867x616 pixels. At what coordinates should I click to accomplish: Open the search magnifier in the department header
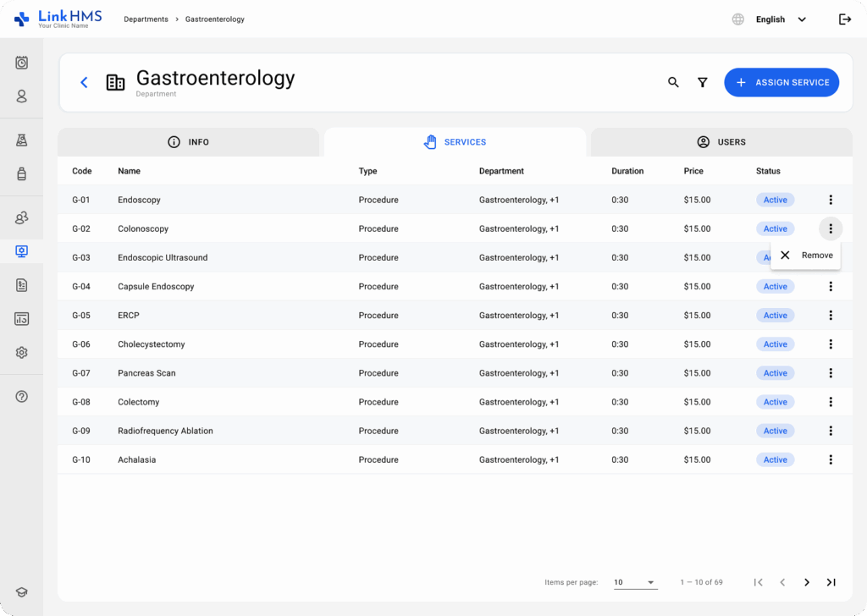point(673,82)
